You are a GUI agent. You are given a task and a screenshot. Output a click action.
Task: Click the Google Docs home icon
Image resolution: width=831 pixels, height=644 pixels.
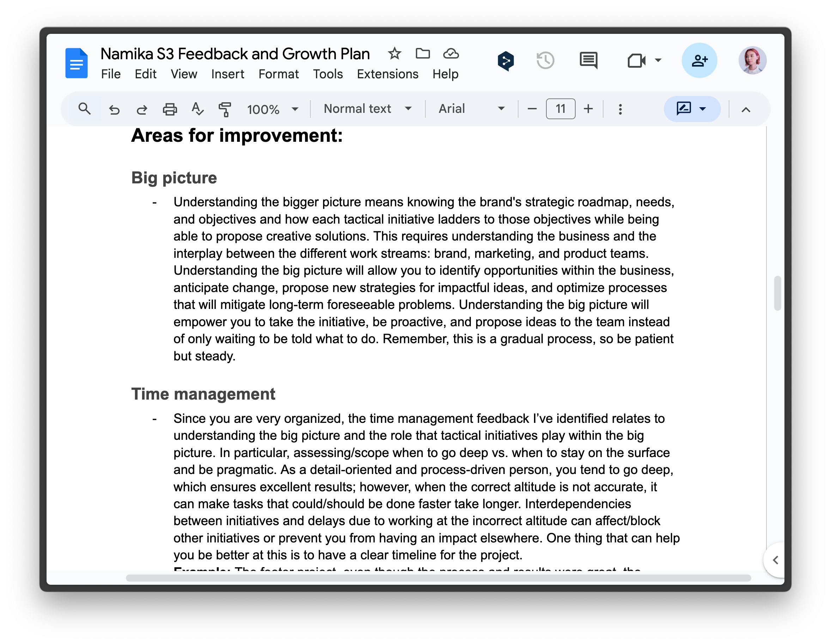[x=76, y=63]
